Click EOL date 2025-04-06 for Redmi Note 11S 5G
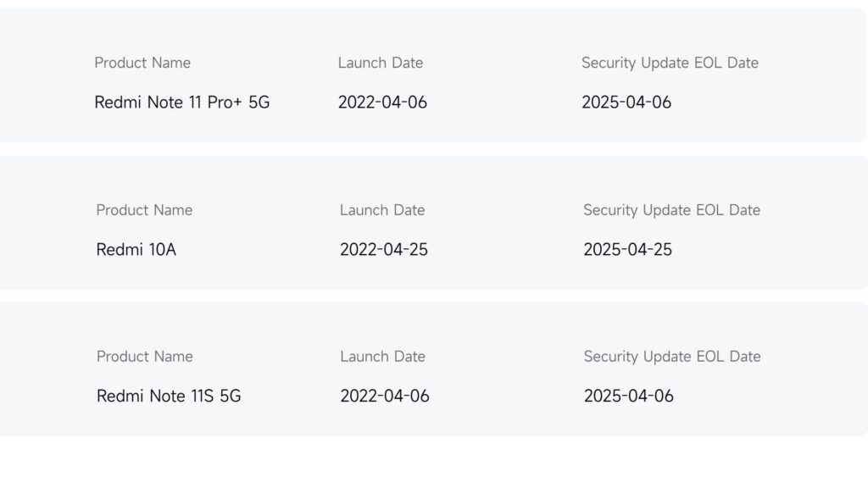This screenshot has height=488, width=868. [x=629, y=396]
